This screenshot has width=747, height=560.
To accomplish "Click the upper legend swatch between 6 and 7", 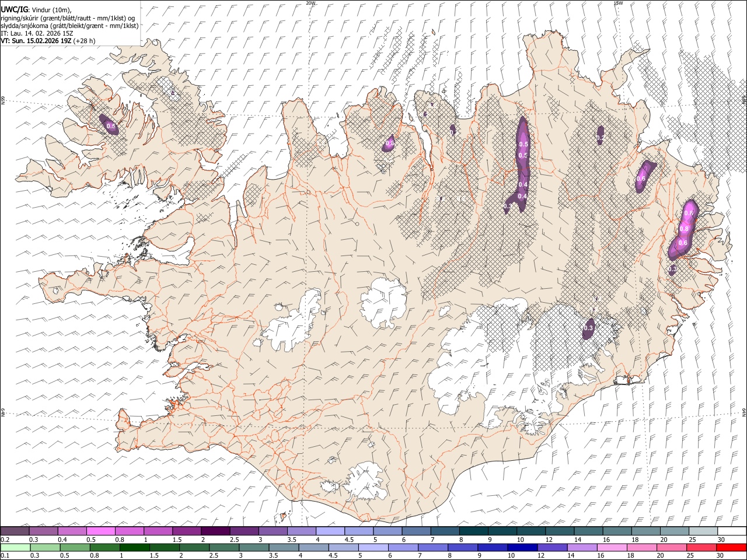I will [416, 531].
